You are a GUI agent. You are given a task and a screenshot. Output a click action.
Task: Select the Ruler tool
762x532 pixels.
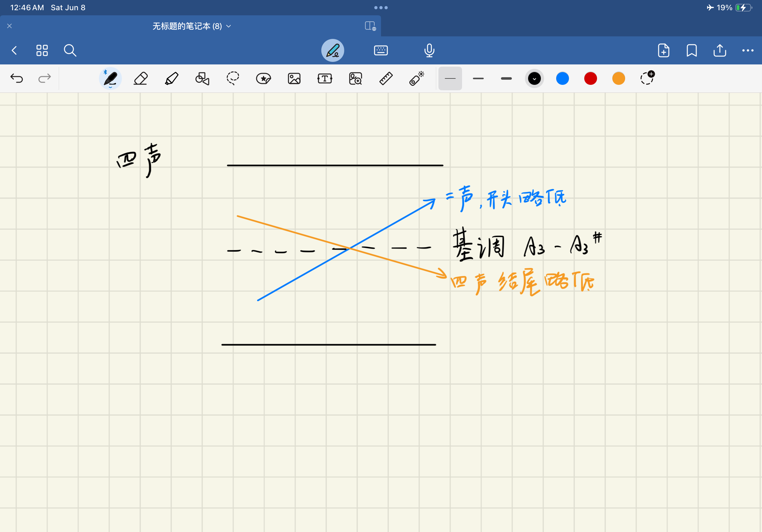coord(386,78)
